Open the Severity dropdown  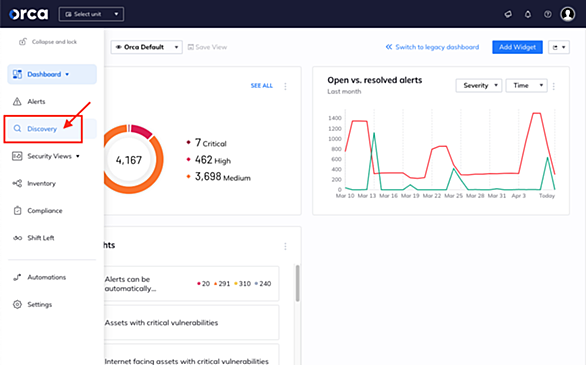point(479,86)
